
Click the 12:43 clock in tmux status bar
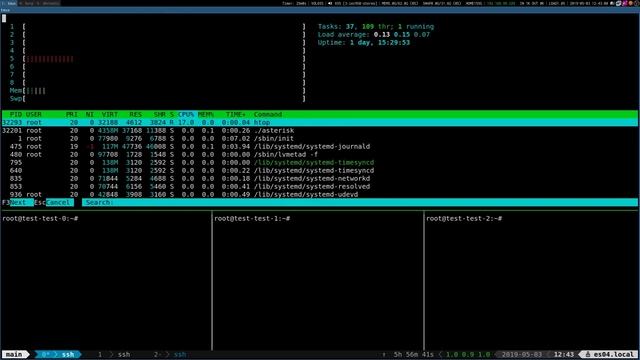564,354
